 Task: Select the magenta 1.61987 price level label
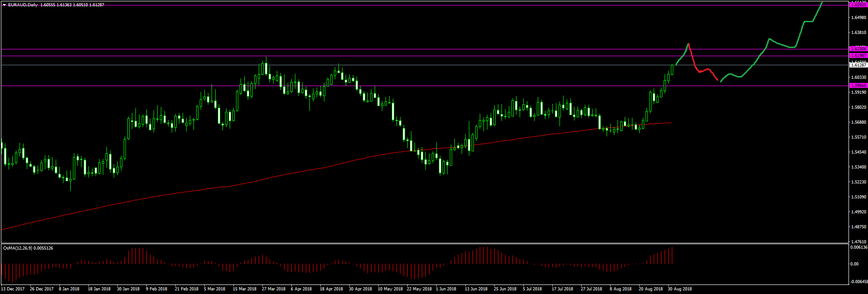pyautogui.click(x=858, y=56)
